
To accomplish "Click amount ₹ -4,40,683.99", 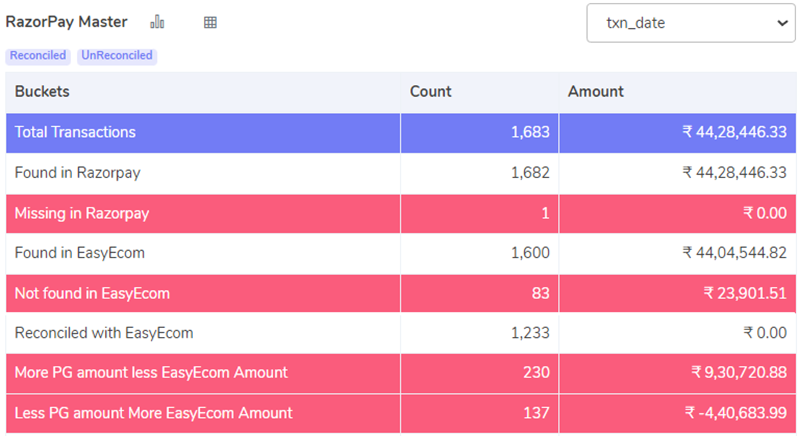I will (x=736, y=413).
